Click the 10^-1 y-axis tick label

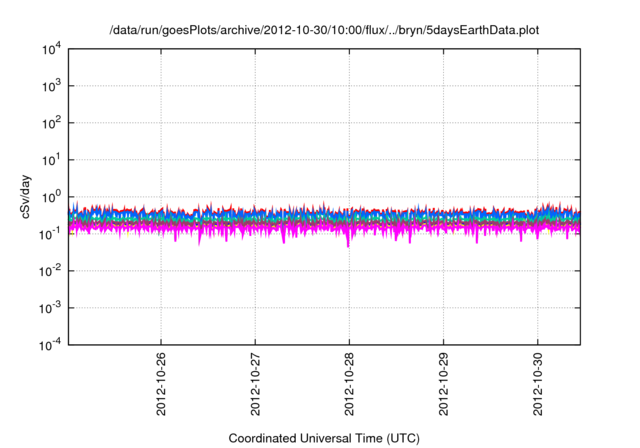tap(50, 233)
